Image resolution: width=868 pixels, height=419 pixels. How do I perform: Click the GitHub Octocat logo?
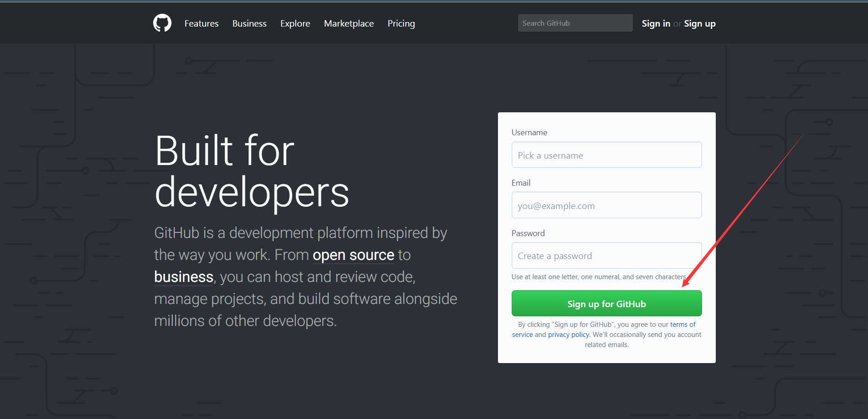162,23
